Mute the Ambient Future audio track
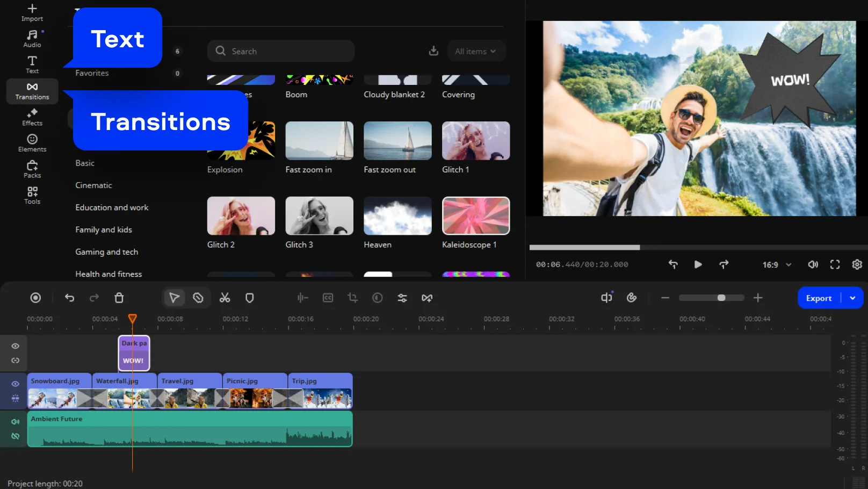This screenshot has height=489, width=868. [16, 421]
